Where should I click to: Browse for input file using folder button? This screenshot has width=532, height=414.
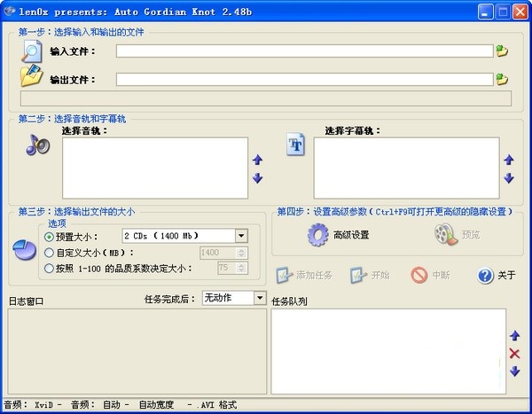pos(502,51)
